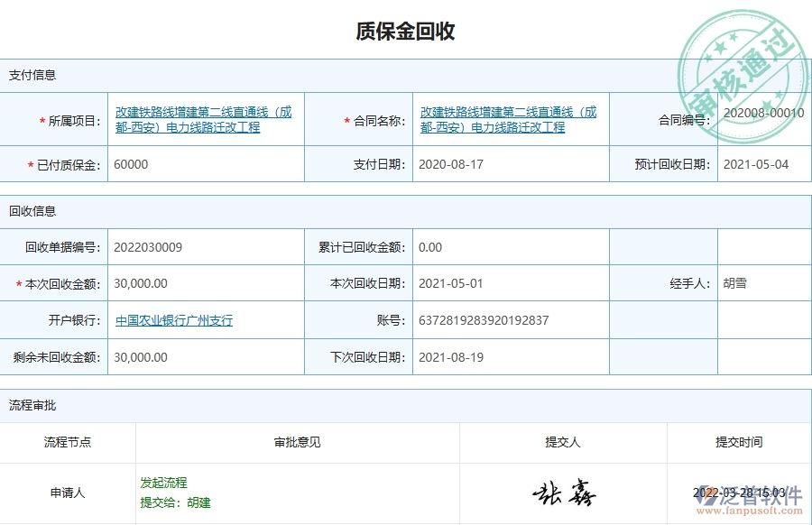
Task: Click the 提交给：胡建 text link
Action: [x=175, y=503]
